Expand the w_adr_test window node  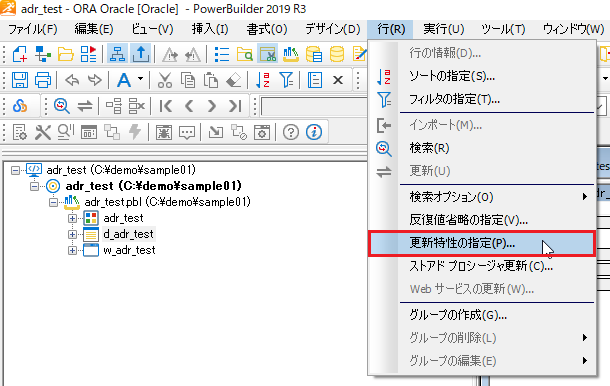click(72, 250)
